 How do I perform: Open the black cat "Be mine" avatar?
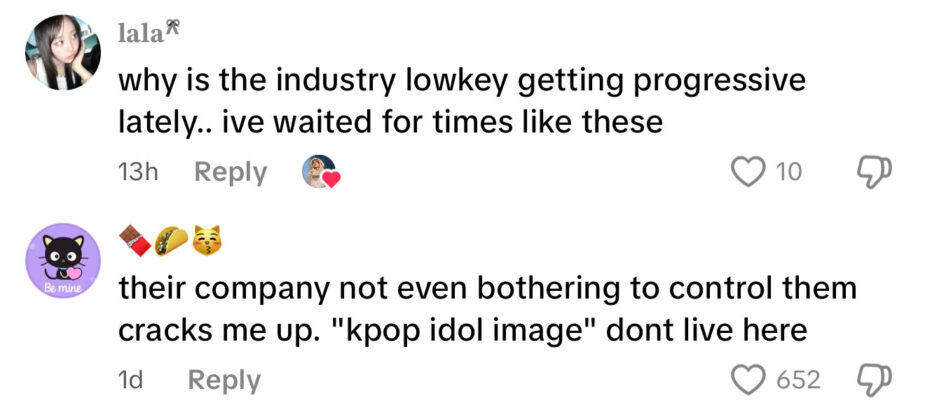point(63,260)
